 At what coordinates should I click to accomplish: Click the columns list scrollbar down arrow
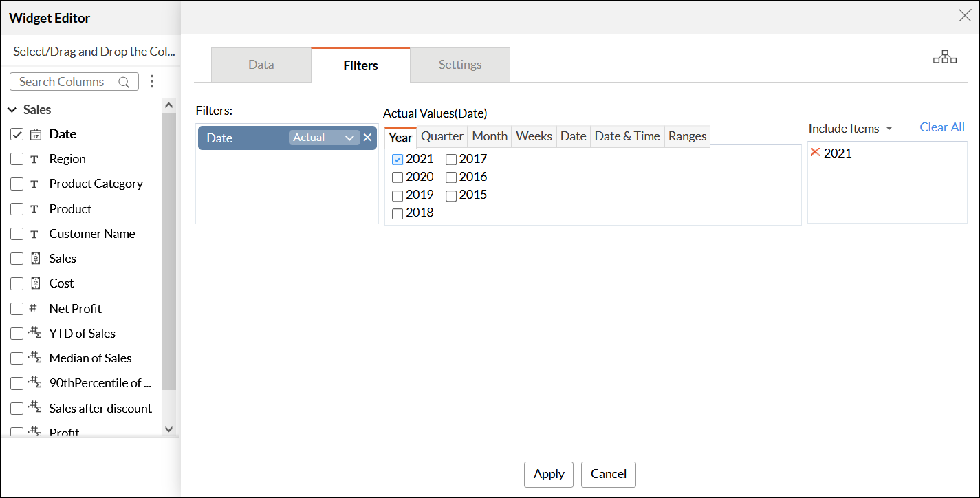pyautogui.click(x=169, y=429)
